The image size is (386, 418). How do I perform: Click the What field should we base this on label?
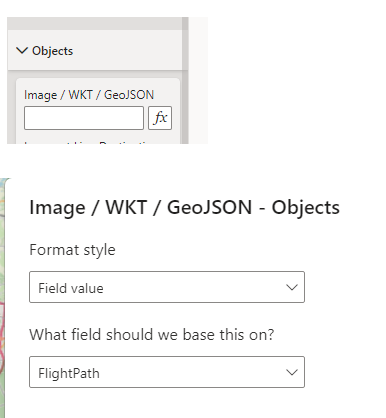click(152, 334)
